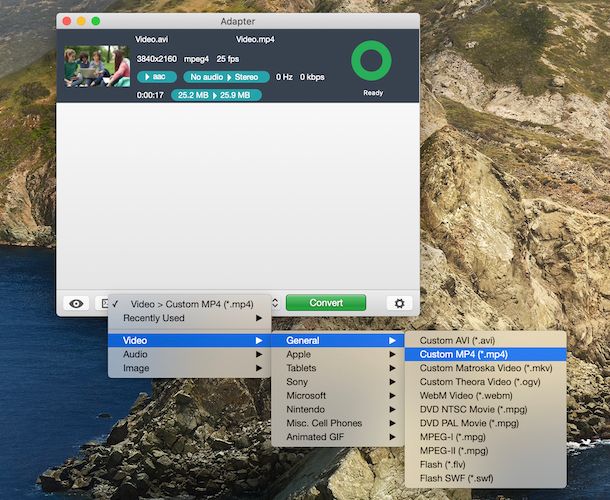Screen dimensions: 610x500
Task: Expand the Recently Used submenu
Action: [x=189, y=318]
